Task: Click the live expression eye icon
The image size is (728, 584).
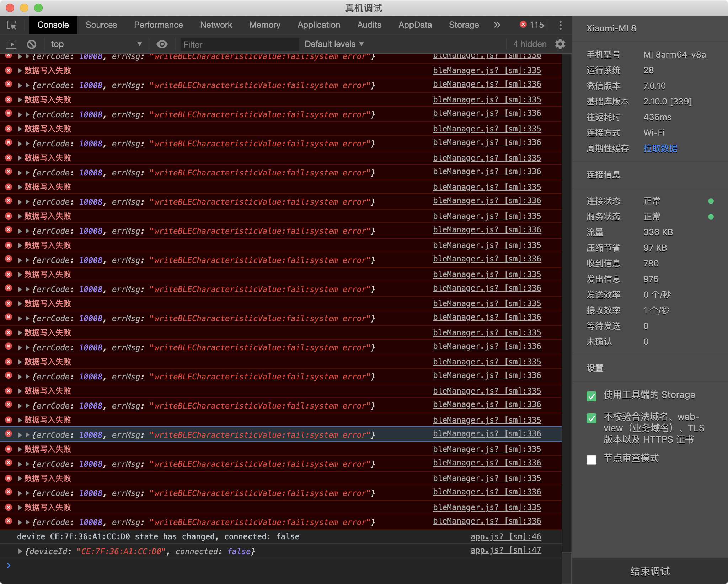Action: pyautogui.click(x=162, y=44)
